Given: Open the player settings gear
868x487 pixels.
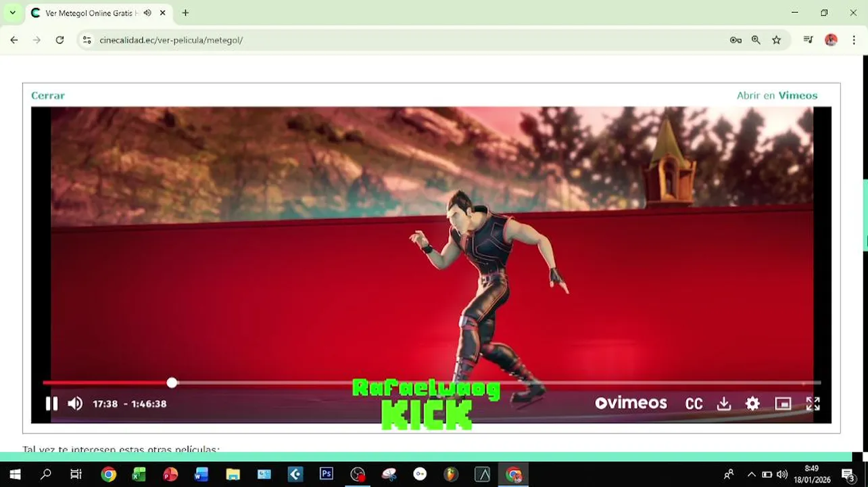Looking at the screenshot, I should (753, 404).
